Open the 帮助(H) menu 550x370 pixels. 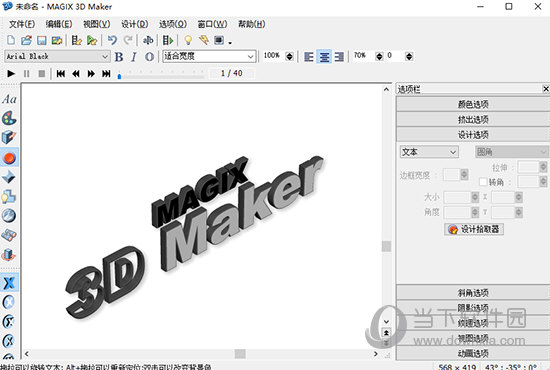pos(251,24)
